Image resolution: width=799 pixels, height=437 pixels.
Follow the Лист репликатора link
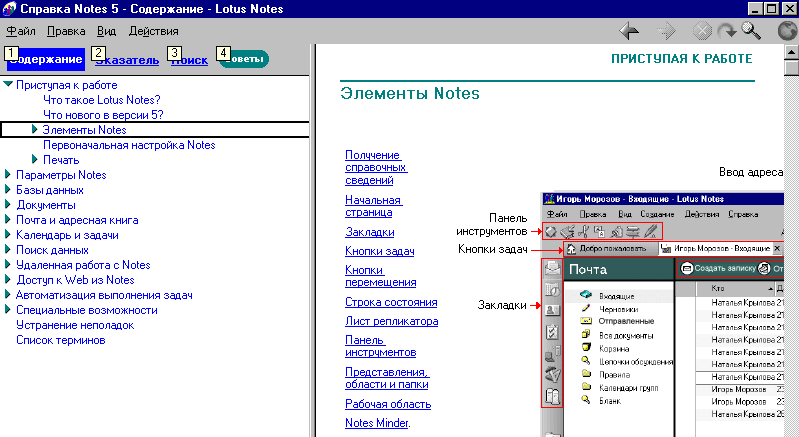tap(392, 321)
